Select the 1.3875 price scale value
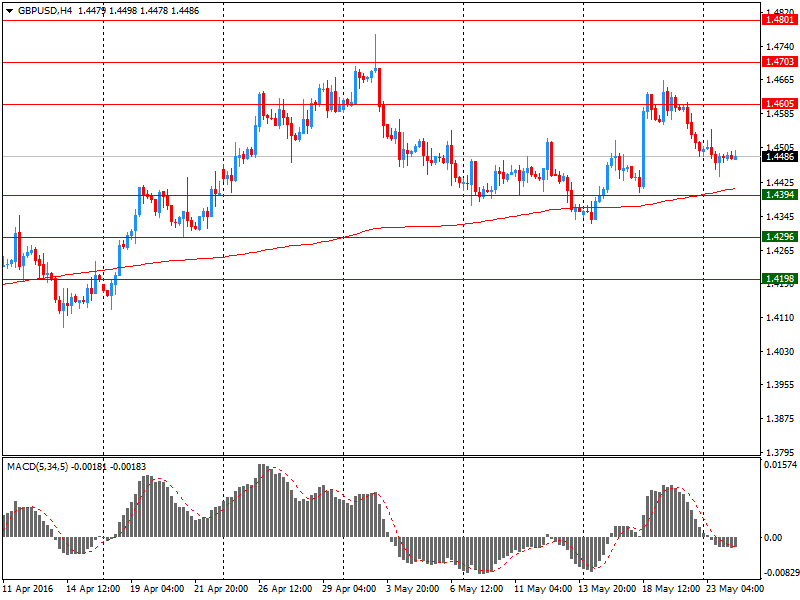800x600 pixels. (780, 419)
